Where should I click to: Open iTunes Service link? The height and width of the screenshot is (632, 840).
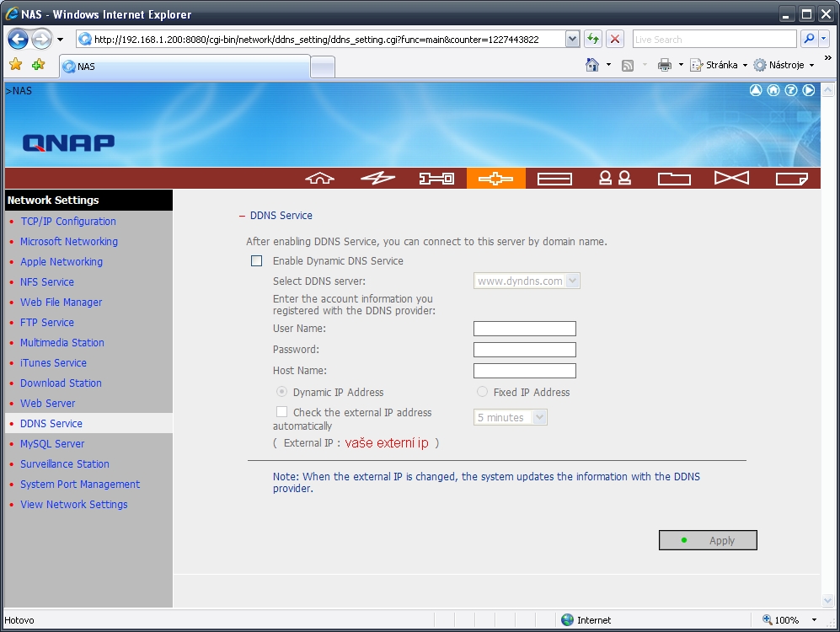(x=54, y=362)
